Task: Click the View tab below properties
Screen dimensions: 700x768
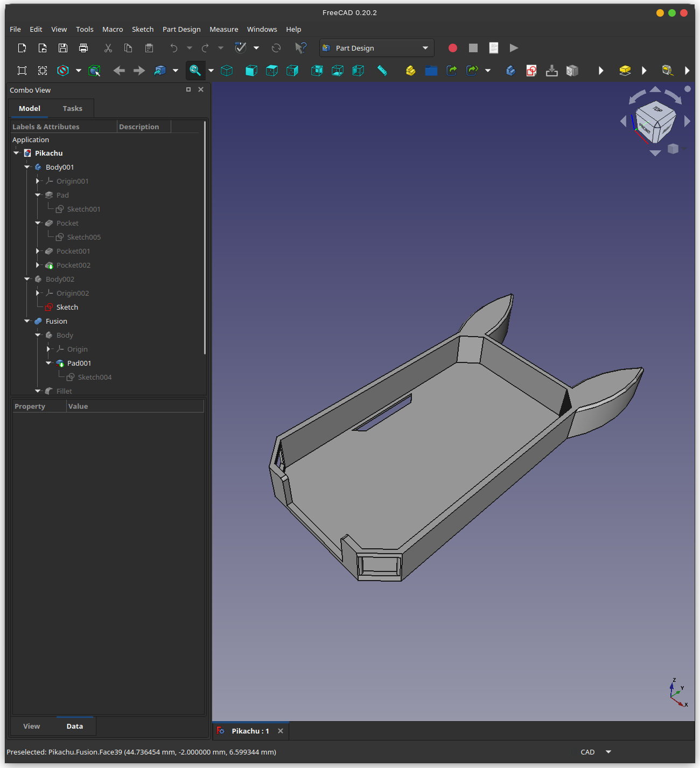Action: [x=32, y=726]
